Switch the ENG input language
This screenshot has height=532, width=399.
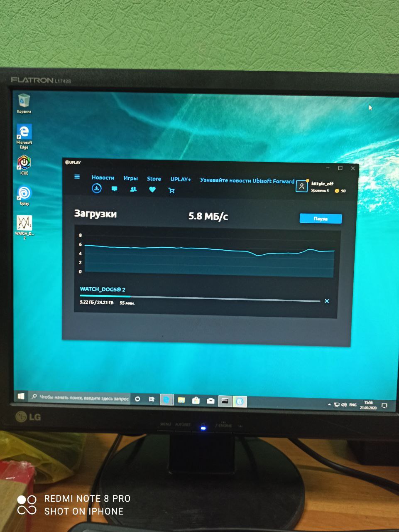point(353,405)
